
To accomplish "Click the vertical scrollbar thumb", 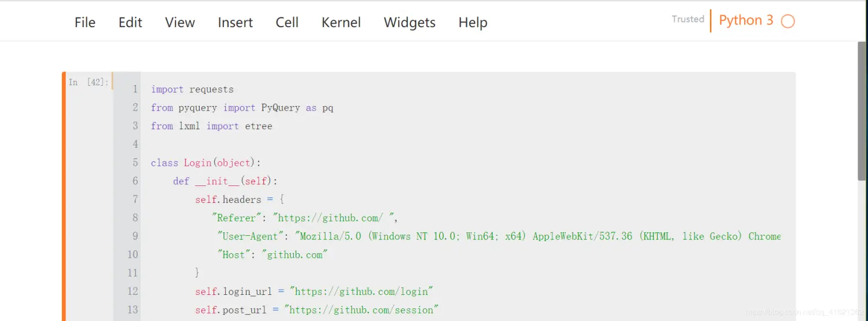I will point(862,111).
